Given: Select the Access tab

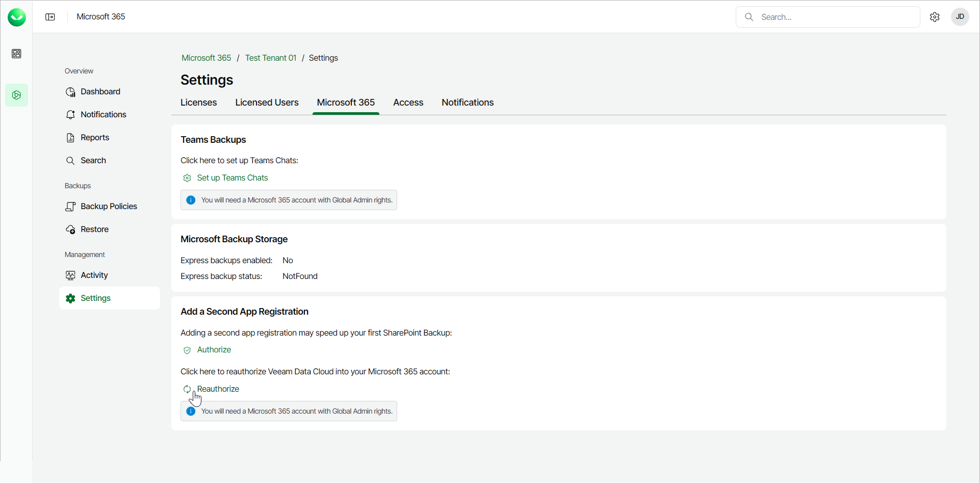Looking at the screenshot, I should (x=408, y=103).
